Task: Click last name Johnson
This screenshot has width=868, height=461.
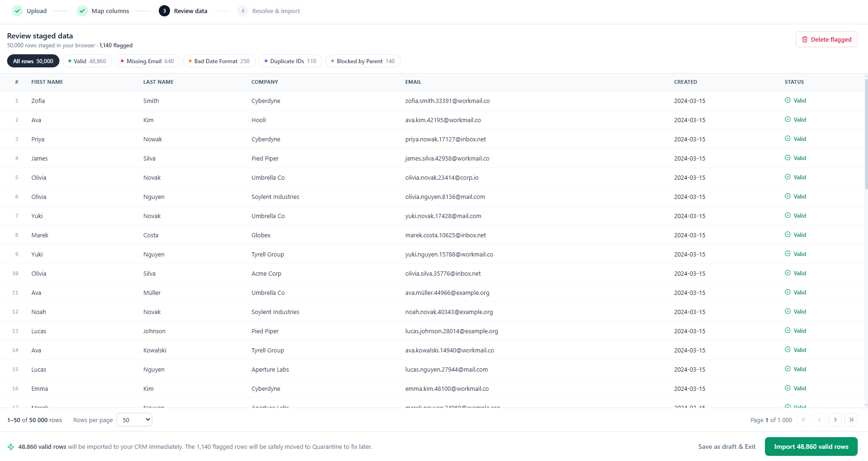Action: click(x=154, y=331)
